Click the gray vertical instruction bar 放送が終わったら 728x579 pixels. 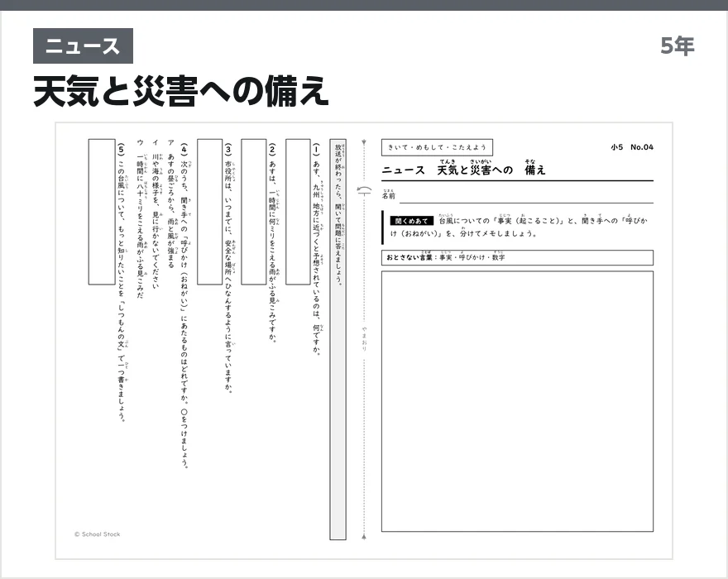(x=338, y=339)
